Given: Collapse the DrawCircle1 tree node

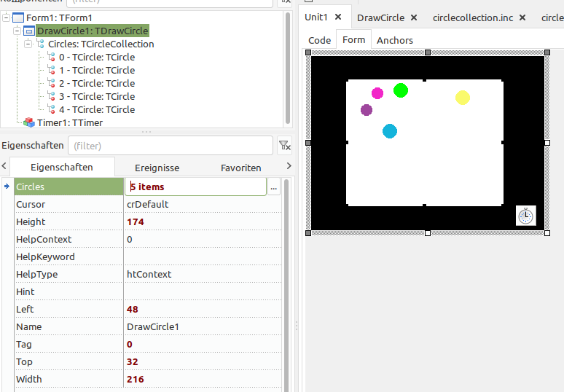Looking at the screenshot, I should [17, 31].
